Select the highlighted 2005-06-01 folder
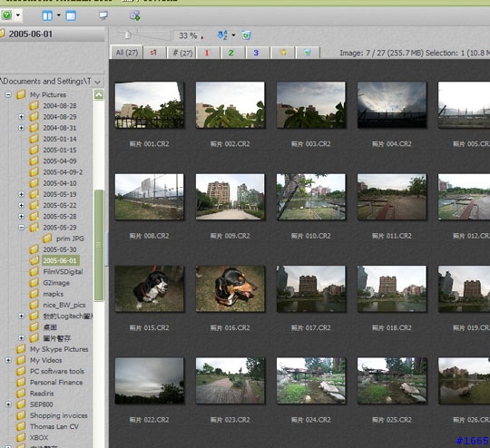This screenshot has height=448, width=490. pos(60,260)
